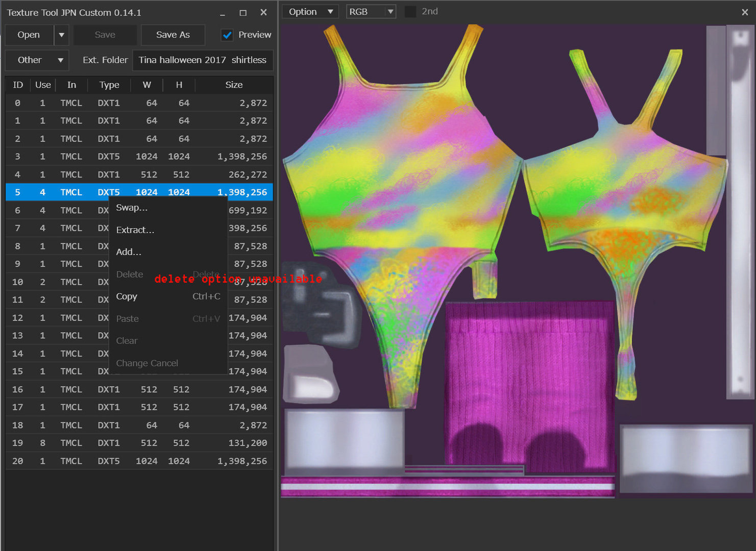Select texture row ID 19 with Use 8

(x=139, y=443)
